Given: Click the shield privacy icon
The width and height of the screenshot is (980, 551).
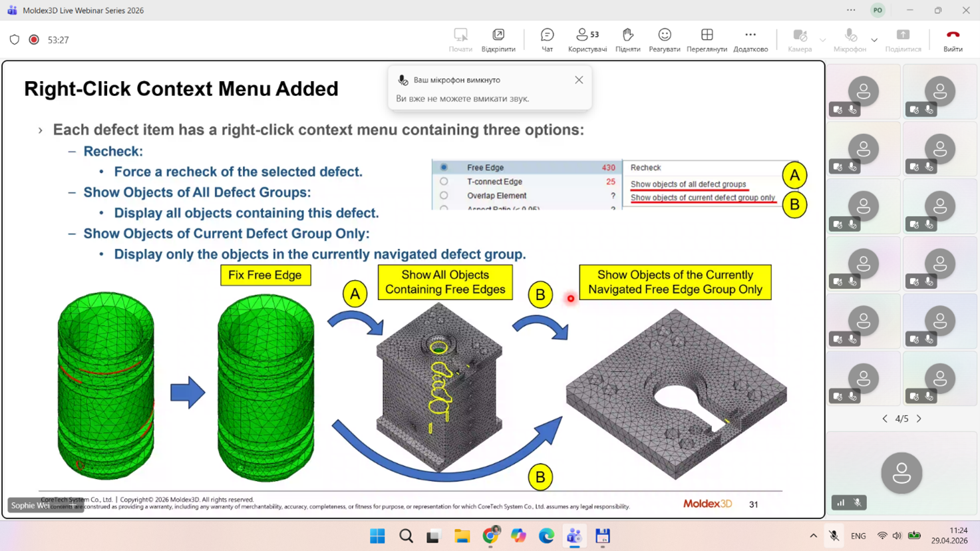Looking at the screenshot, I should click(x=15, y=40).
